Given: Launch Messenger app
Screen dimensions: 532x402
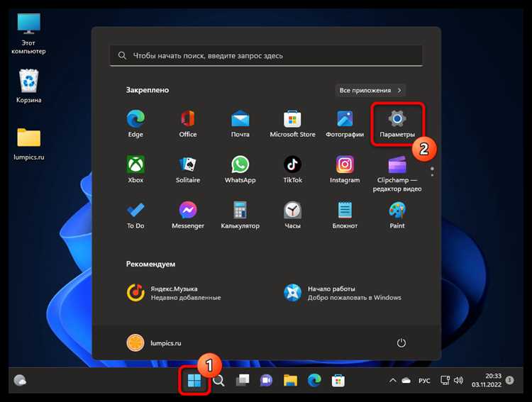Looking at the screenshot, I should tap(188, 215).
